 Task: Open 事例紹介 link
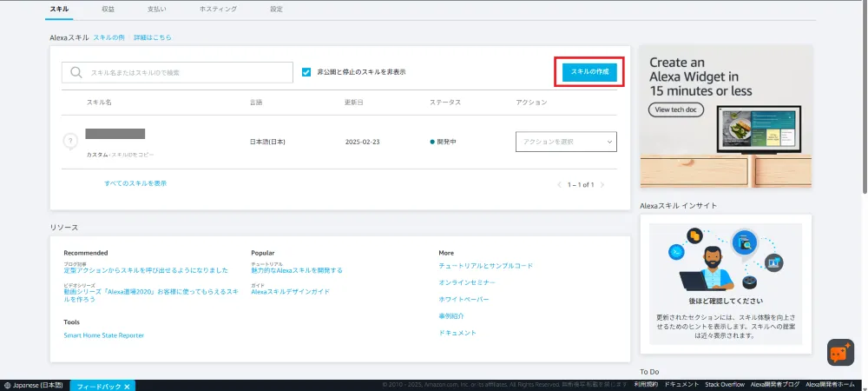(x=451, y=315)
